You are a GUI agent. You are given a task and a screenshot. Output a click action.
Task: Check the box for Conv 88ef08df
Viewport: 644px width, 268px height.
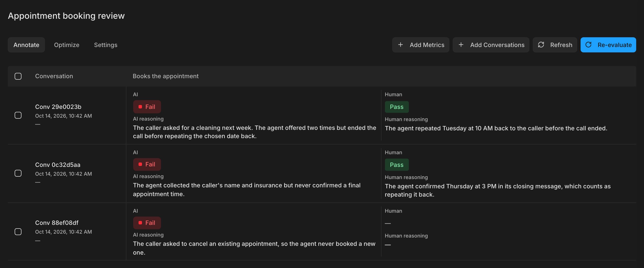pyautogui.click(x=18, y=231)
